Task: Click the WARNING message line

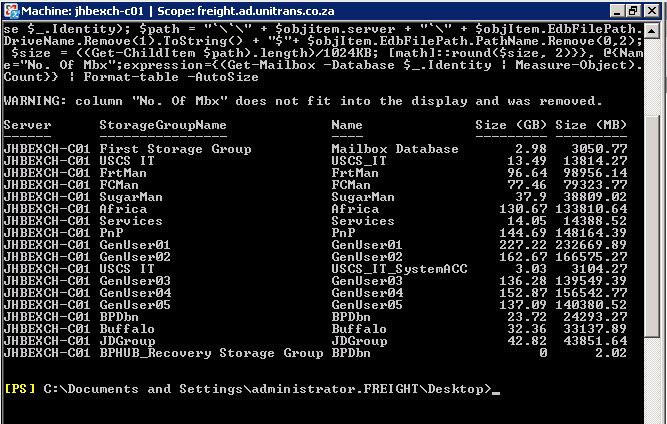Action: pyautogui.click(x=303, y=101)
